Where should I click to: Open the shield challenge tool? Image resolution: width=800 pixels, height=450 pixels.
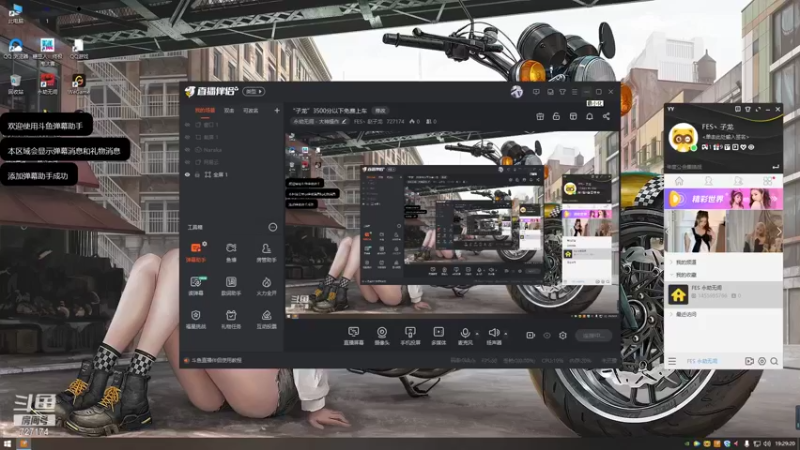(195, 319)
